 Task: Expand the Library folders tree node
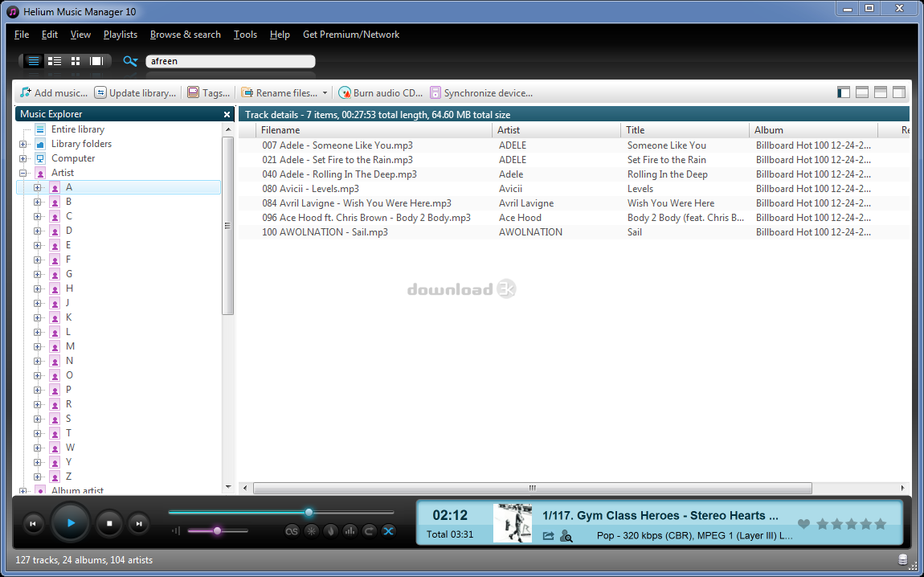coord(23,144)
